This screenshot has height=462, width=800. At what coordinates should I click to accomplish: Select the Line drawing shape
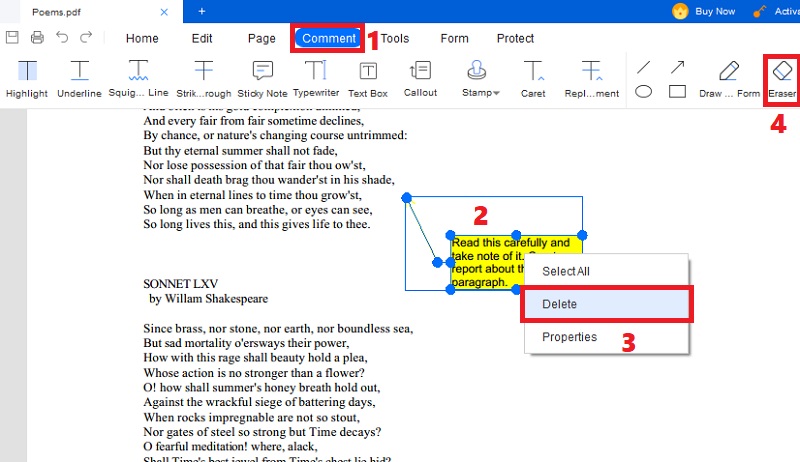coord(644,67)
